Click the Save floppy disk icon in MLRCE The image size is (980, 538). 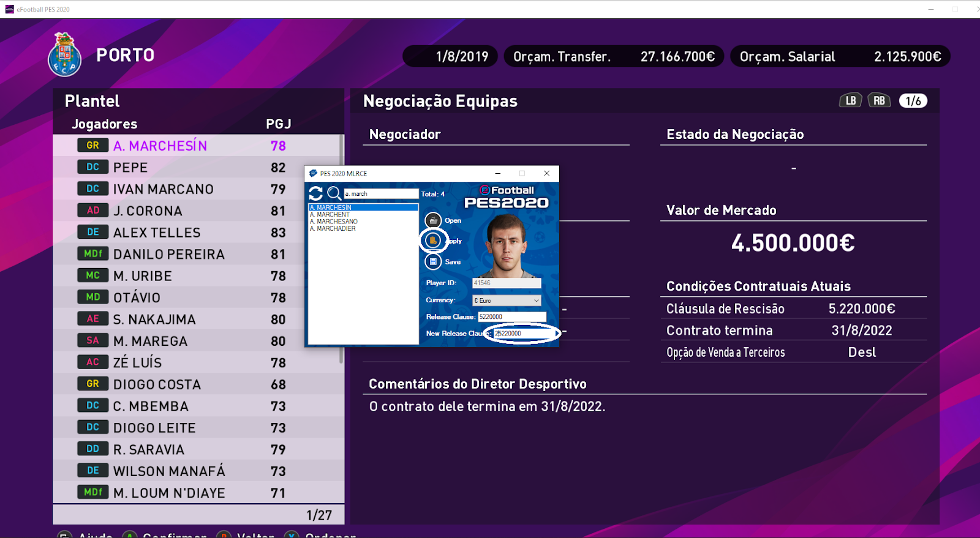click(433, 261)
